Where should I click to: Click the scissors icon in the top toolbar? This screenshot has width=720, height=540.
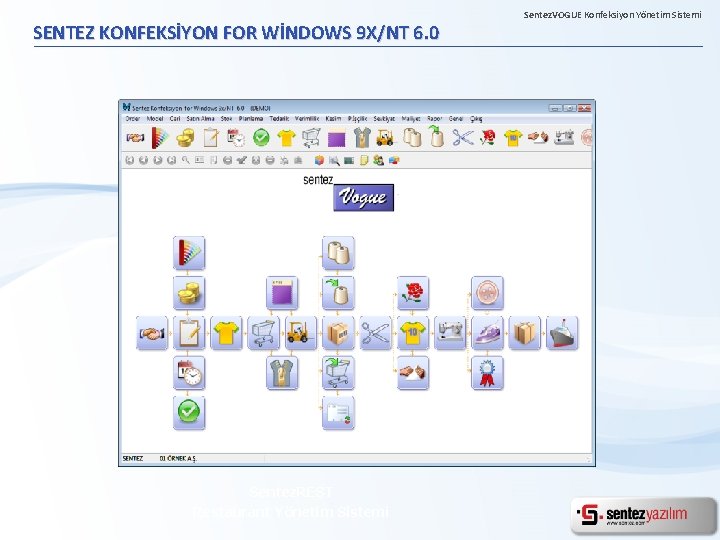(462, 138)
